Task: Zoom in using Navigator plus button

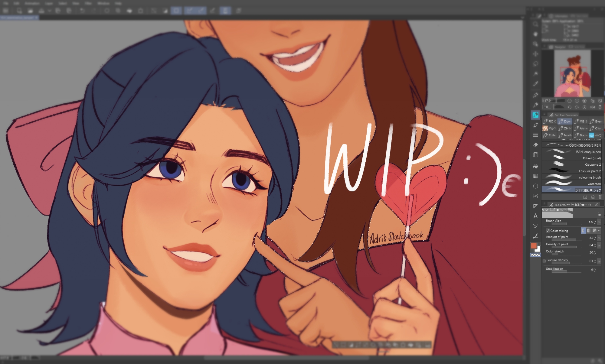Action: [x=577, y=101]
